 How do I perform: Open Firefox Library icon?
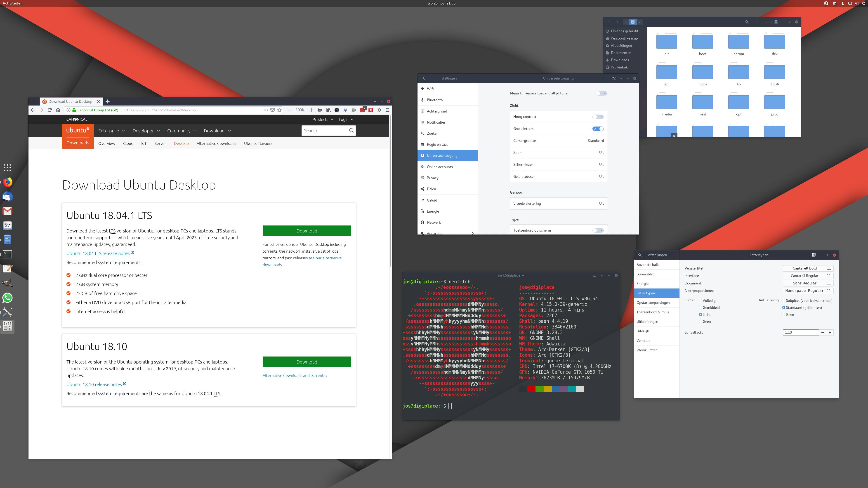coord(328,110)
